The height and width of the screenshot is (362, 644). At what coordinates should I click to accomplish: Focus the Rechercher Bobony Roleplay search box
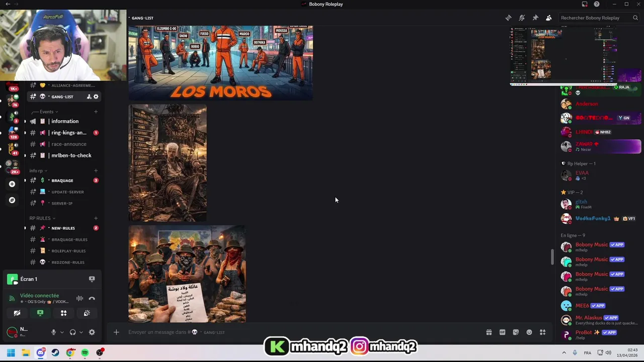tap(599, 18)
